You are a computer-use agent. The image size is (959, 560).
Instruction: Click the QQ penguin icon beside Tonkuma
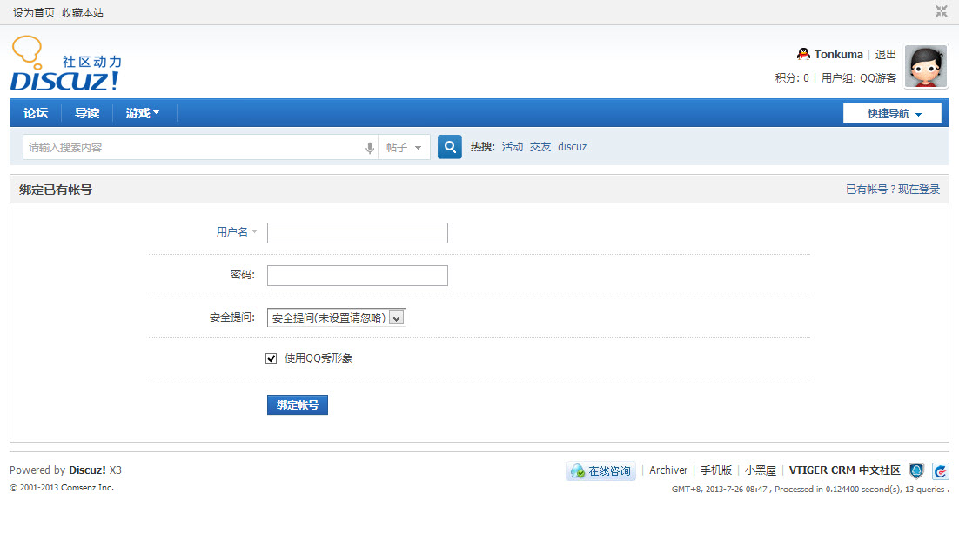coord(803,55)
